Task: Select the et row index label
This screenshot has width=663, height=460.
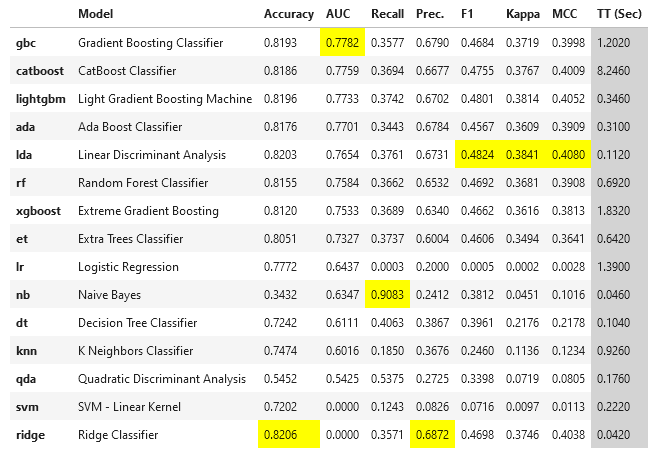Action: coord(22,239)
